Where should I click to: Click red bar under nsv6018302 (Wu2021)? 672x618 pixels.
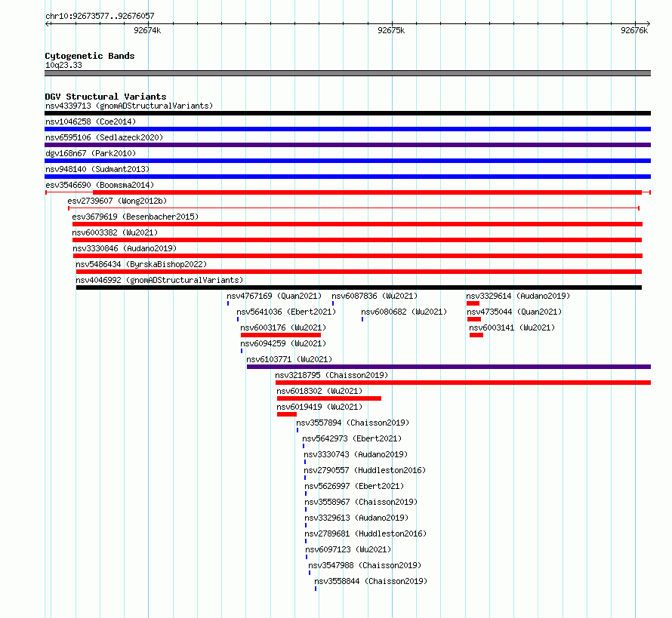[x=329, y=398]
